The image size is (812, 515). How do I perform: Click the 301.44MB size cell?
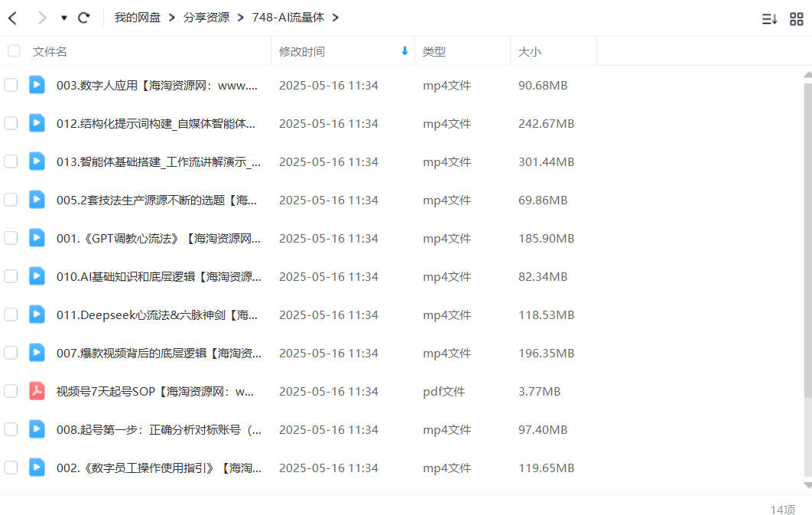(547, 162)
